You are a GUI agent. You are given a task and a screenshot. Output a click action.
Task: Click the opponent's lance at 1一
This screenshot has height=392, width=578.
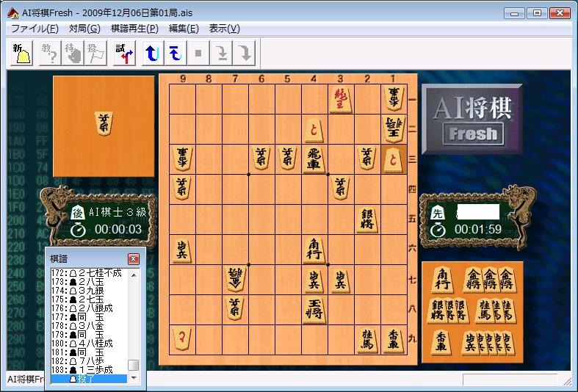(x=394, y=99)
